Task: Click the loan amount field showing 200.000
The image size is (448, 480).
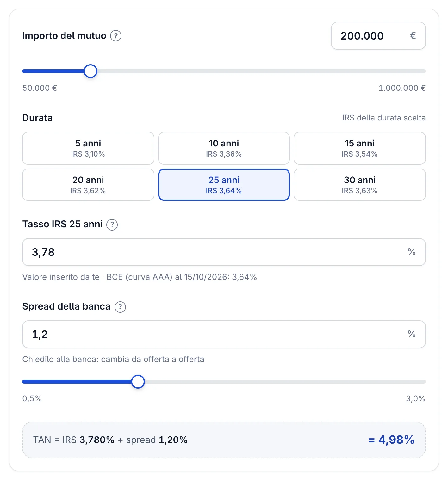Action: tap(378, 36)
